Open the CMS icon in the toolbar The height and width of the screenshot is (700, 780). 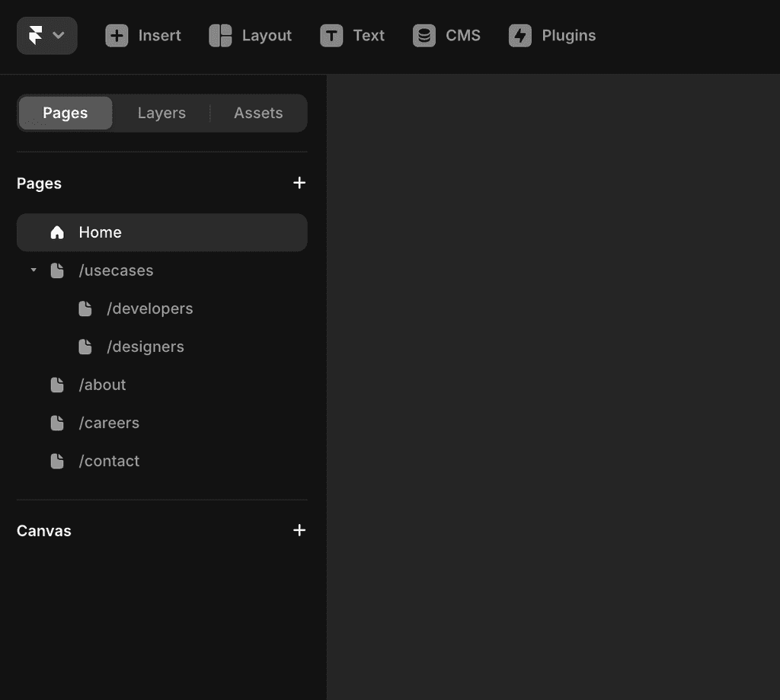pos(424,35)
